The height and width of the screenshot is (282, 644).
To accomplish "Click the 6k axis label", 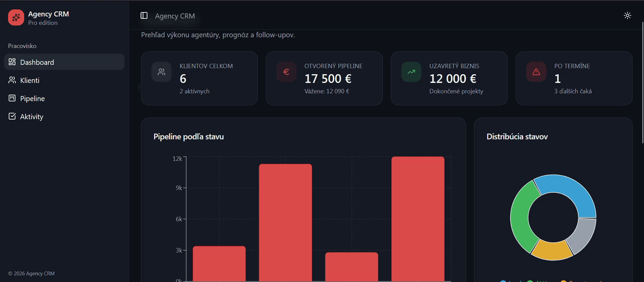I will point(179,219).
